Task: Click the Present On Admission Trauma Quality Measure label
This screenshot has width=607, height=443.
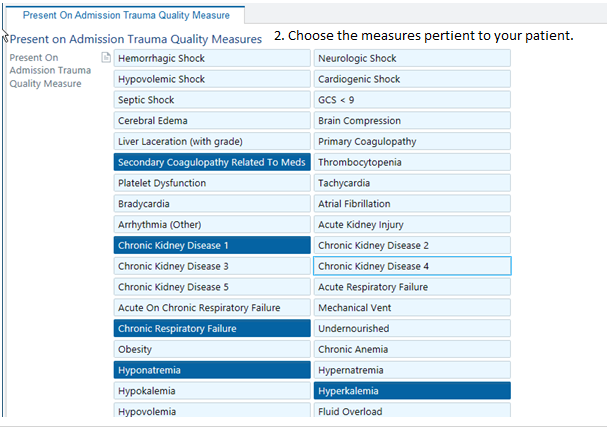Action: pos(50,71)
